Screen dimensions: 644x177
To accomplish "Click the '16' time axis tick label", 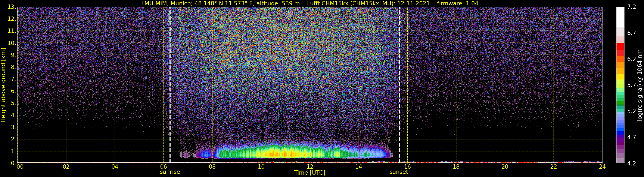I will coord(407,167).
